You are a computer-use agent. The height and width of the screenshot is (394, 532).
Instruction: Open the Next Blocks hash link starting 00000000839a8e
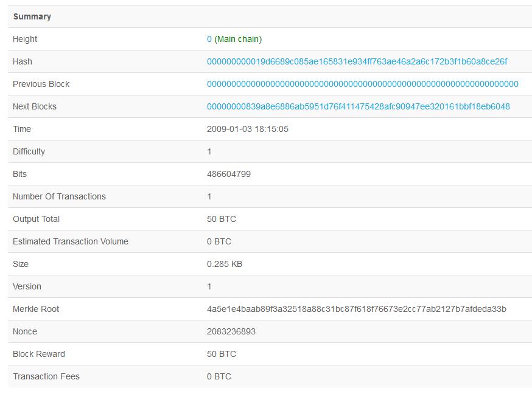click(358, 106)
